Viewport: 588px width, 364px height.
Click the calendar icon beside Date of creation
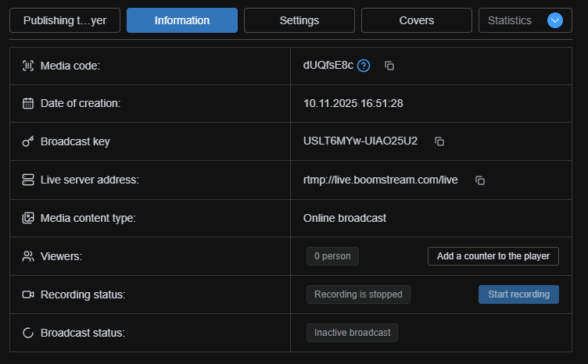[28, 103]
